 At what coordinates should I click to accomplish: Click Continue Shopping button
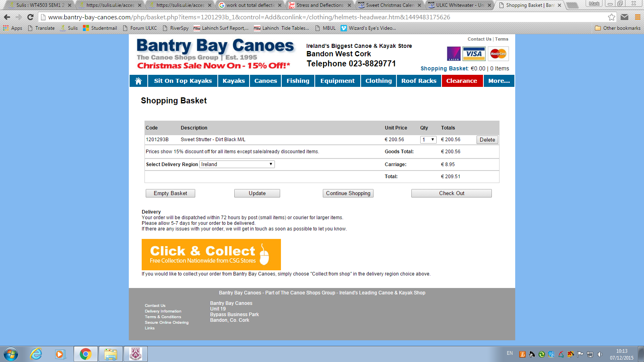[348, 193]
